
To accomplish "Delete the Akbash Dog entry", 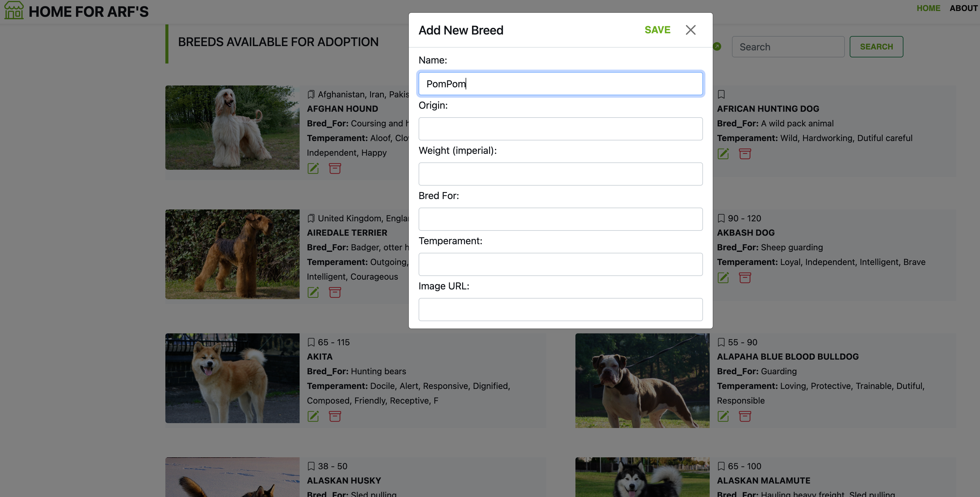I will pyautogui.click(x=745, y=278).
